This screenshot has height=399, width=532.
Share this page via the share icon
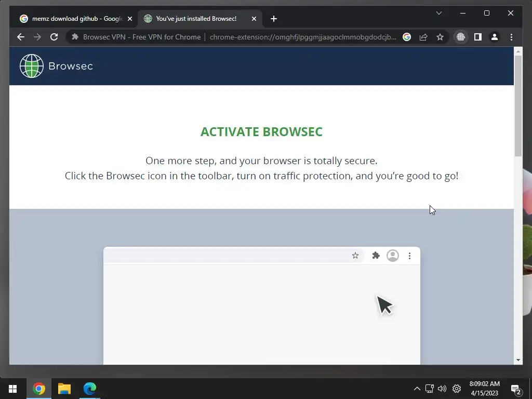[x=423, y=37]
